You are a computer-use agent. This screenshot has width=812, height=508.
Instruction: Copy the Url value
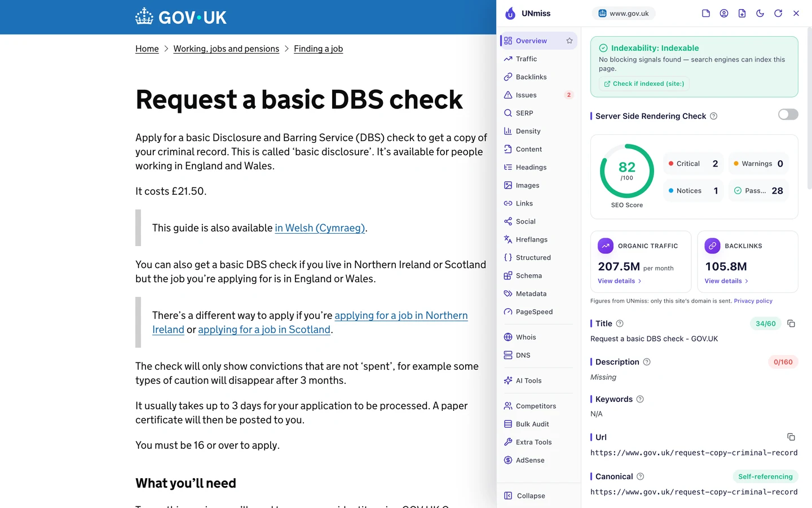(791, 437)
